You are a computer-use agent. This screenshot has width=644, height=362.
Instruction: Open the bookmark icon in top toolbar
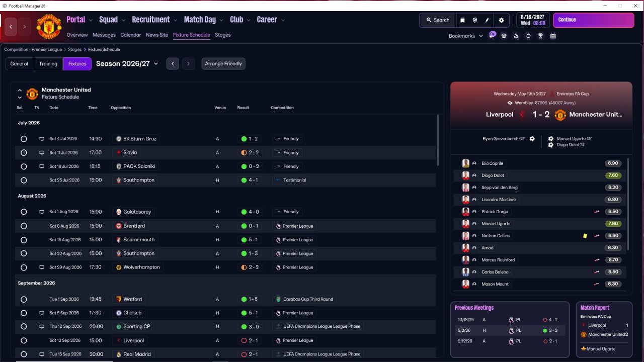pos(462,20)
